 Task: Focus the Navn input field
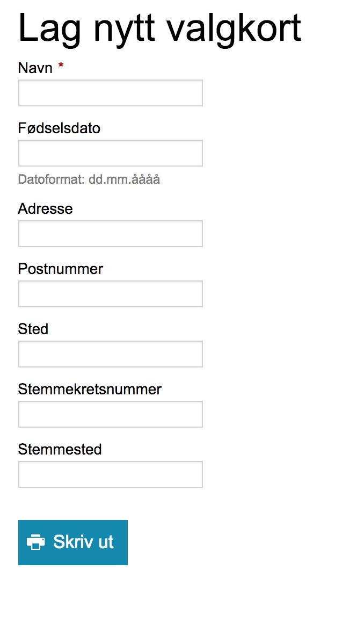coord(111,93)
